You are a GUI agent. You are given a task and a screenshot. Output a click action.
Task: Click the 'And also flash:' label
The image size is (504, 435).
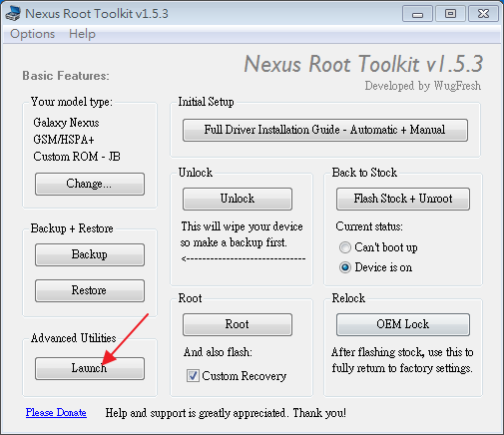tap(218, 352)
